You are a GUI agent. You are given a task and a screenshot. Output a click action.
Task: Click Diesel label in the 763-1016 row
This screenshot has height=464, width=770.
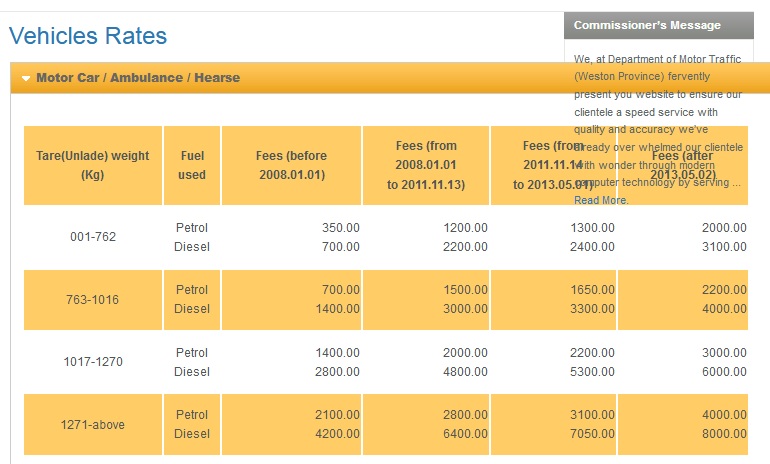192,309
